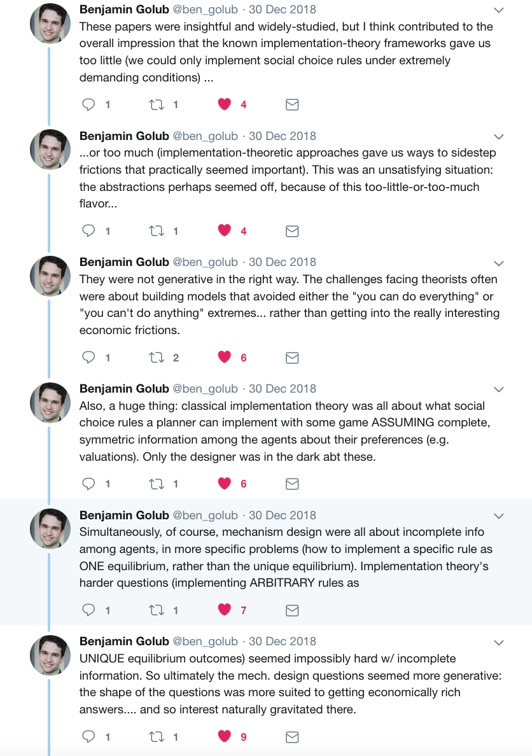Open the @ben_golub handle on the 'or too much' tweet
The height and width of the screenshot is (756, 532).
point(206,136)
